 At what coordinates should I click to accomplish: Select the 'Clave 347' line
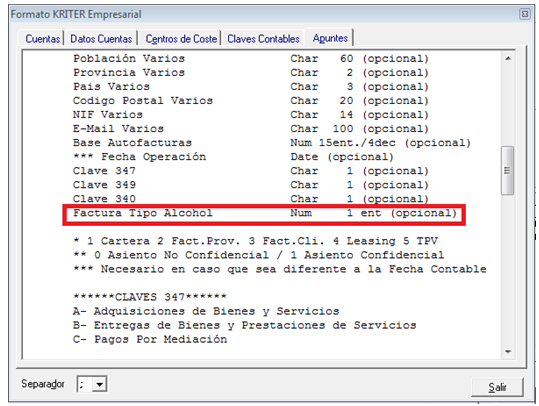tap(251, 171)
